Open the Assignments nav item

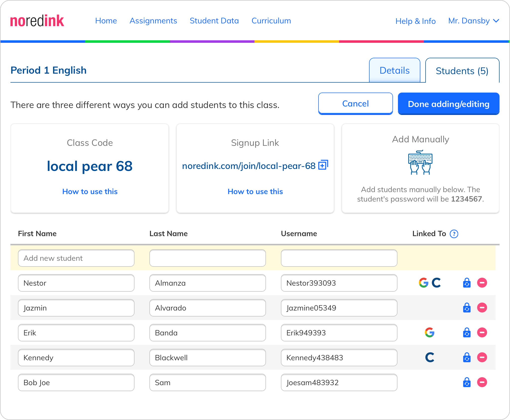point(153,21)
